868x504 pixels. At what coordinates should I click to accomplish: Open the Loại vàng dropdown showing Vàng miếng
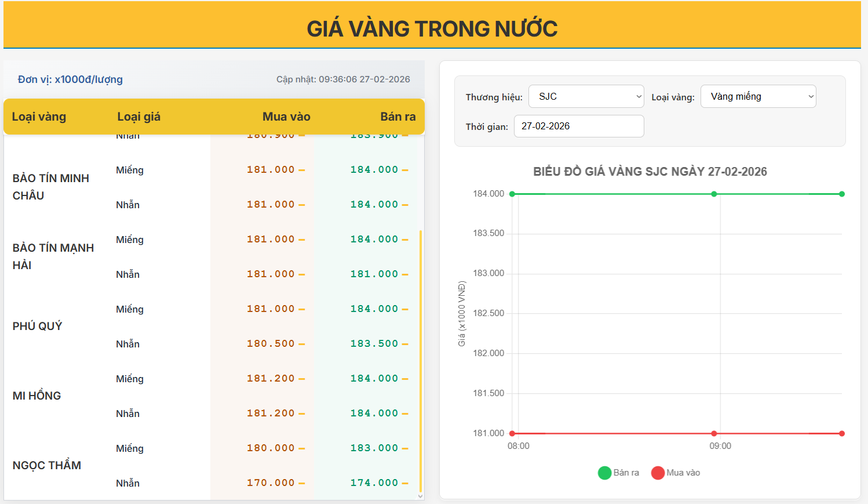[758, 96]
